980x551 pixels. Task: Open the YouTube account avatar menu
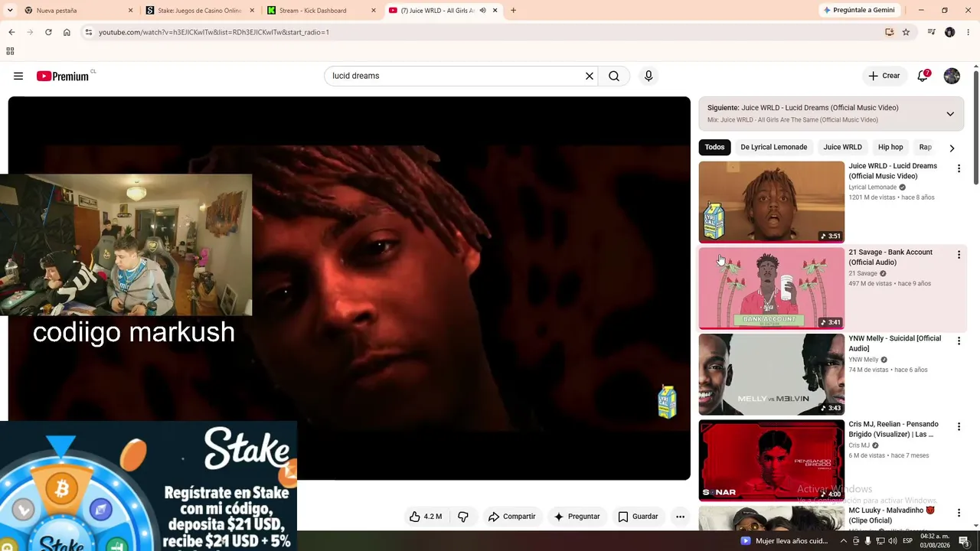coord(952,76)
